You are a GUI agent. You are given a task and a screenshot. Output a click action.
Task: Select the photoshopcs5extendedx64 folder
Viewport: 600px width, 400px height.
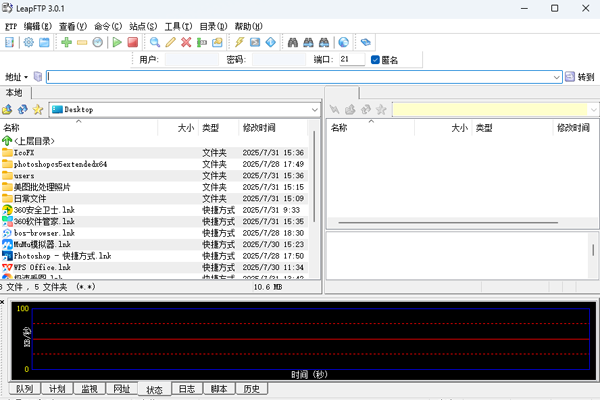click(60, 164)
